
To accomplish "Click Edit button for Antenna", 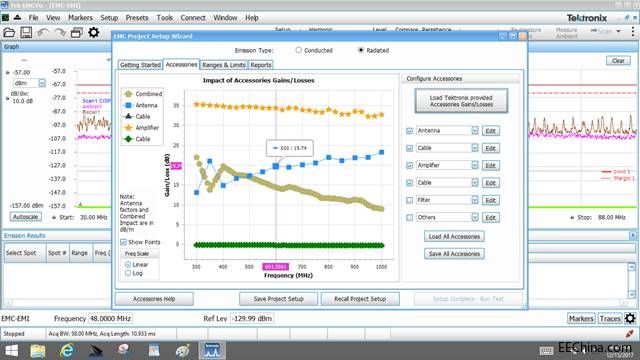I will (491, 131).
